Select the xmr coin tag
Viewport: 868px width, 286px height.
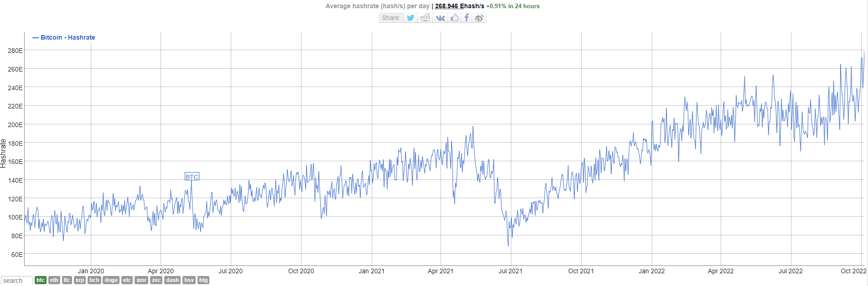click(x=141, y=280)
